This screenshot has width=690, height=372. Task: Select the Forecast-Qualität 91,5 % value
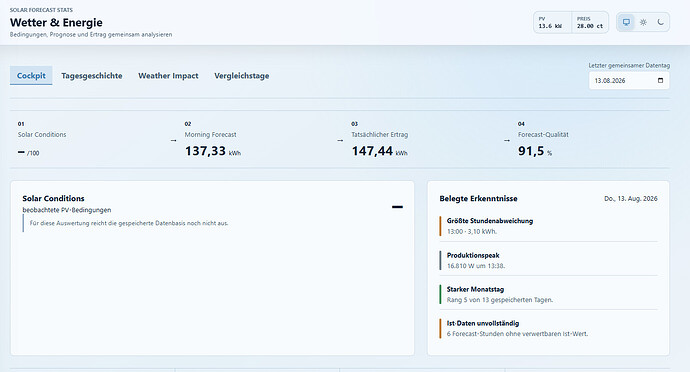coord(535,151)
